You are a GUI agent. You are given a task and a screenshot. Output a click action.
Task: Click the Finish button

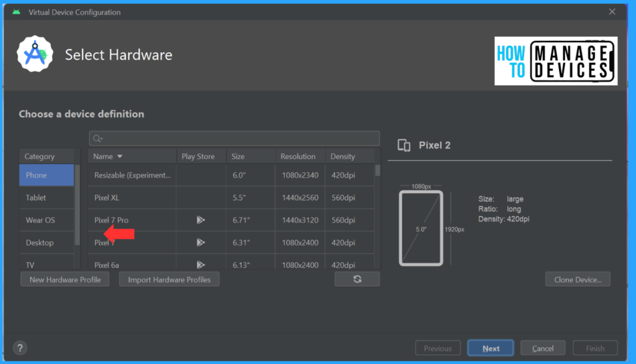click(x=595, y=348)
